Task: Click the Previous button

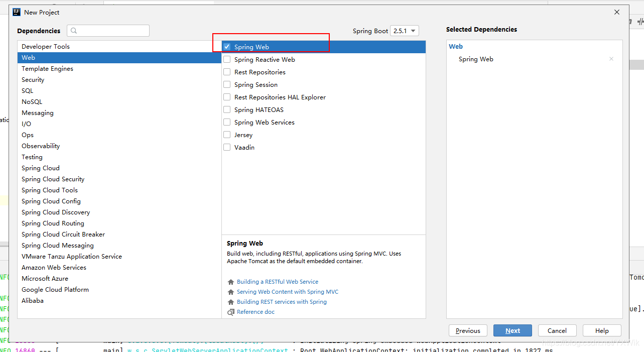Action: point(468,330)
